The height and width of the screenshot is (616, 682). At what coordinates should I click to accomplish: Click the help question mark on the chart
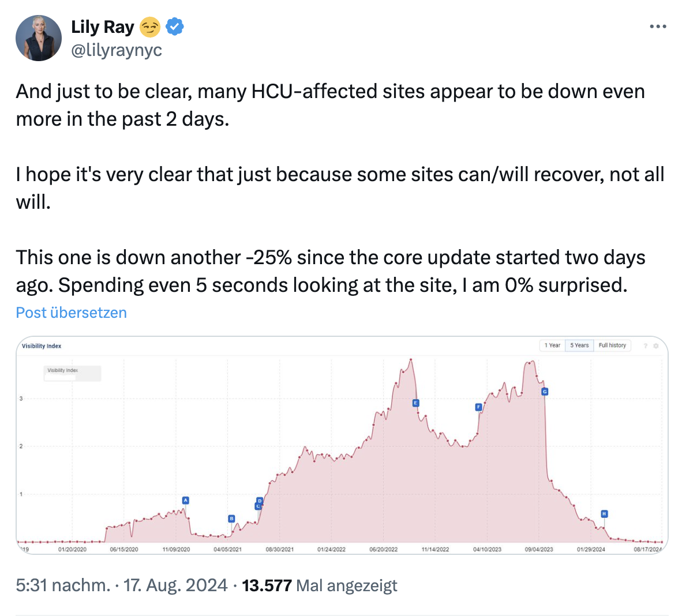click(646, 345)
